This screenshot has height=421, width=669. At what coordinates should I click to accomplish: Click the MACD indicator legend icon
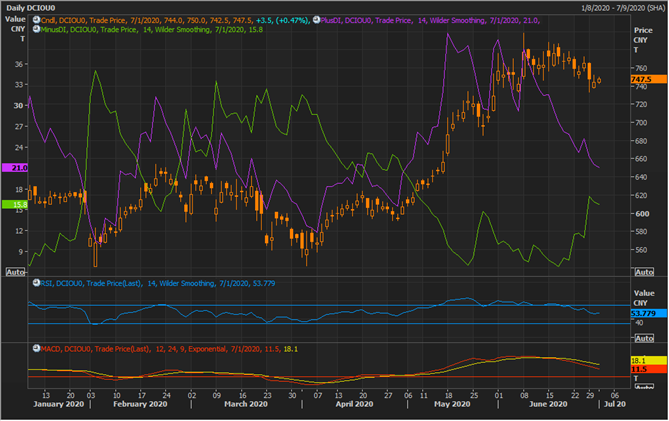point(37,349)
